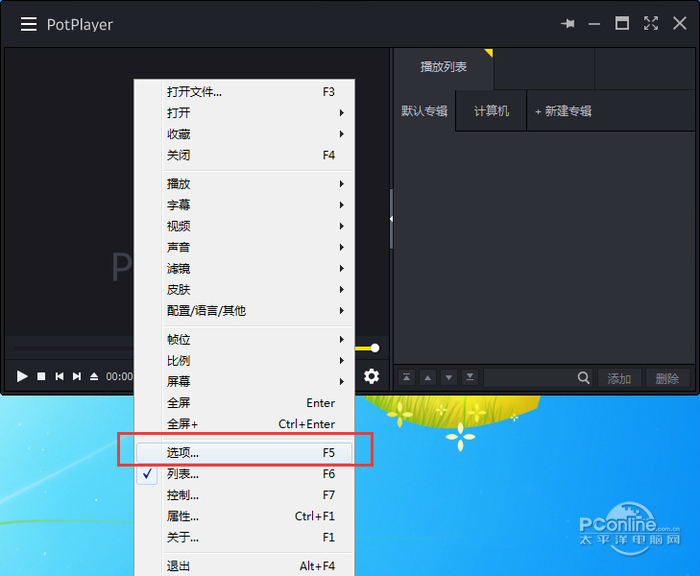The width and height of the screenshot is (700, 576).
Task: Open the 计算机 tab
Action: coord(491,111)
